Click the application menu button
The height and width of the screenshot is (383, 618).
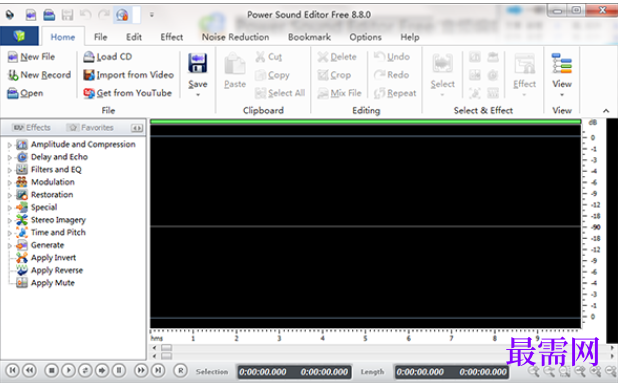pyautogui.click(x=19, y=36)
